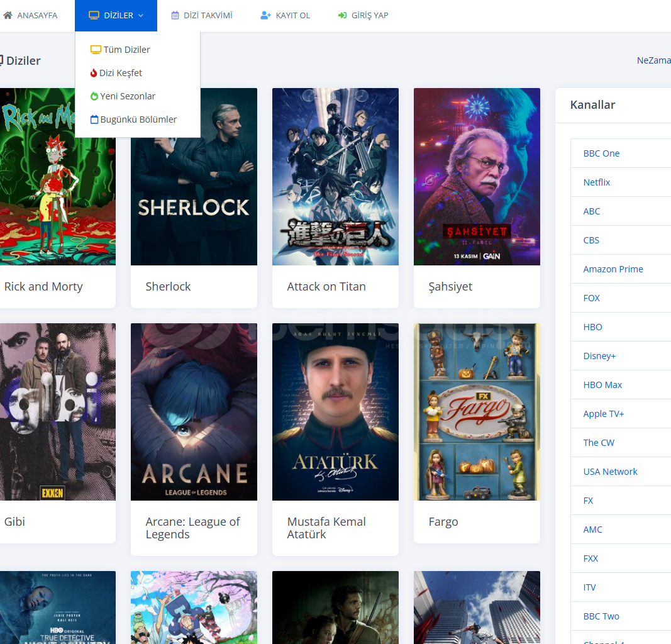Select HBO Max channel

602,385
